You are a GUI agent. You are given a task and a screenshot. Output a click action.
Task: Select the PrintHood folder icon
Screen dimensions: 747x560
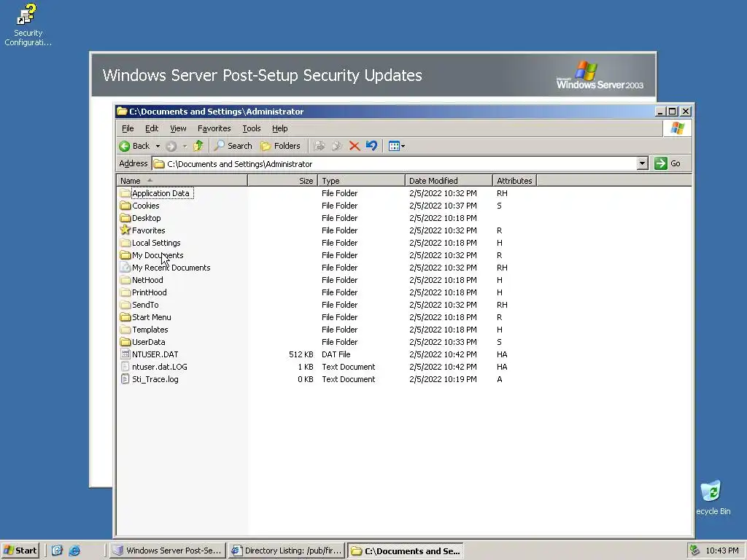125,292
